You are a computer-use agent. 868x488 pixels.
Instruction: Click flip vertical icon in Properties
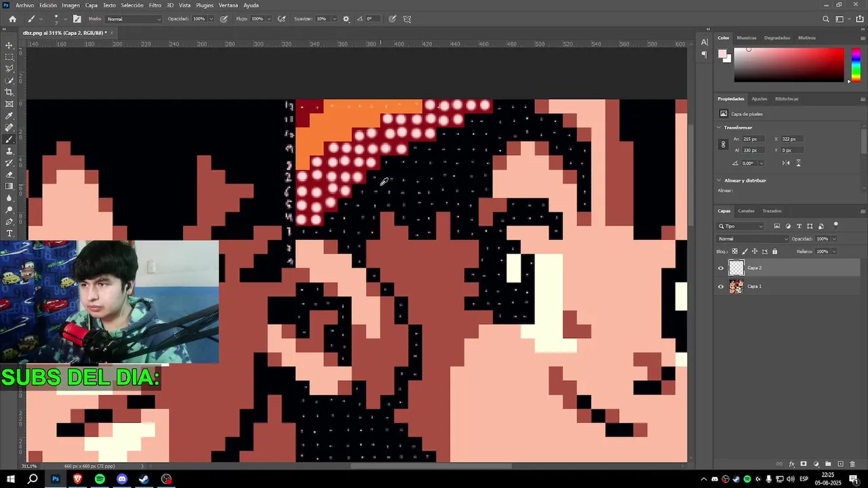click(798, 163)
